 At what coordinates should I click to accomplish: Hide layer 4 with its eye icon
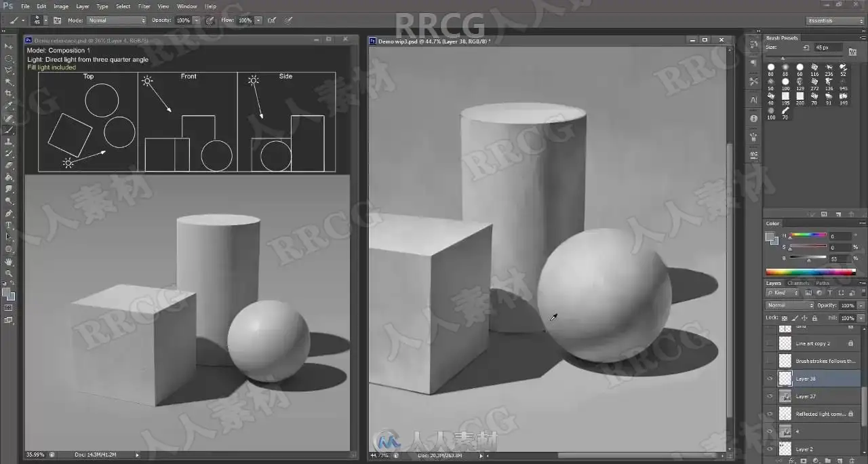pos(770,431)
